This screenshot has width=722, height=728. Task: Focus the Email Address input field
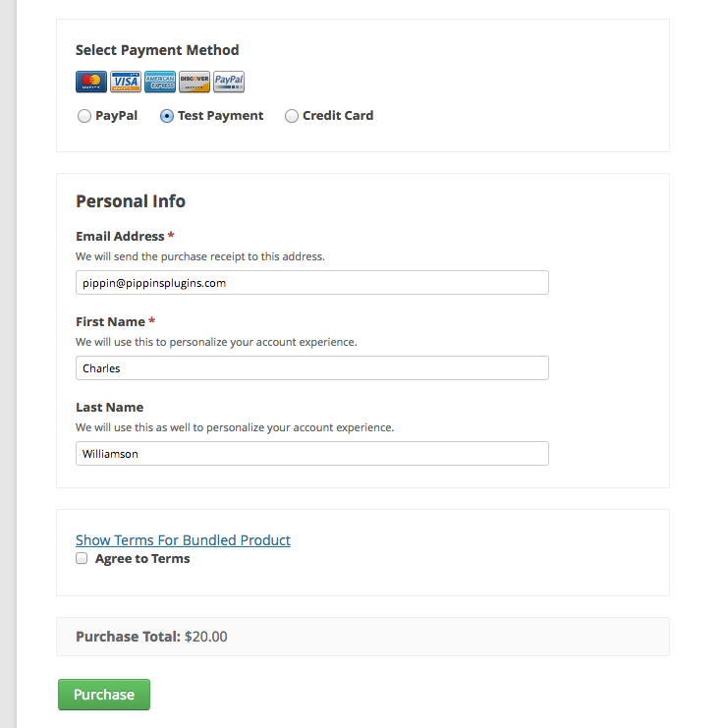311,283
